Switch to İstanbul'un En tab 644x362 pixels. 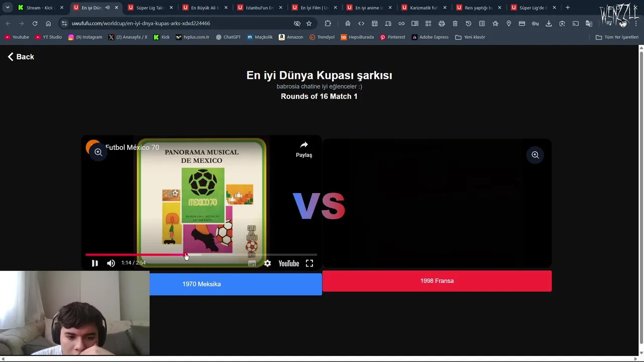coord(259,8)
